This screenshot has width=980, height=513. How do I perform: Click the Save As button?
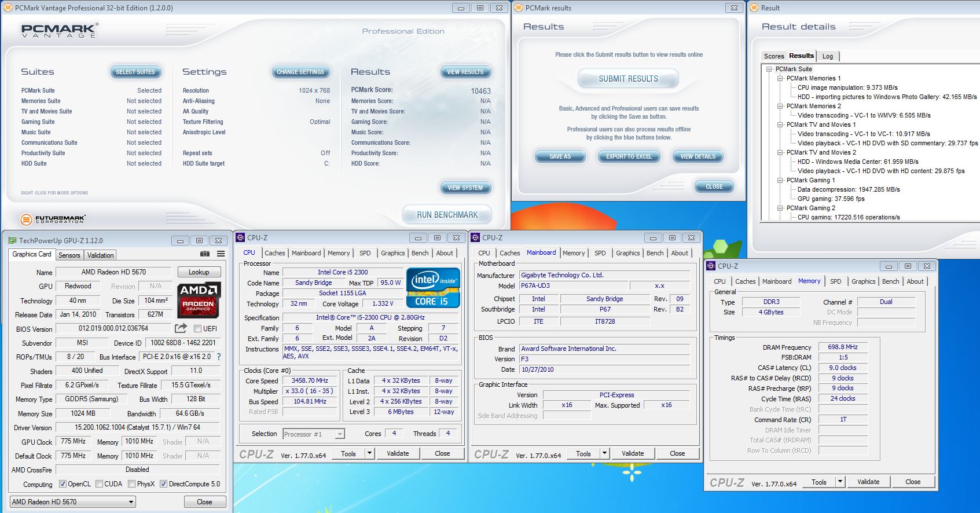coord(560,156)
